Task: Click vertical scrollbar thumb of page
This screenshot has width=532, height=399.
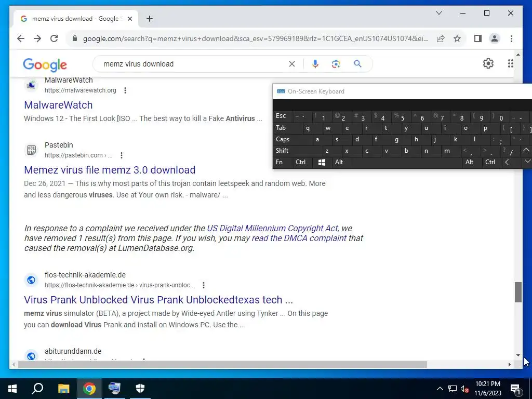Action: [518, 292]
